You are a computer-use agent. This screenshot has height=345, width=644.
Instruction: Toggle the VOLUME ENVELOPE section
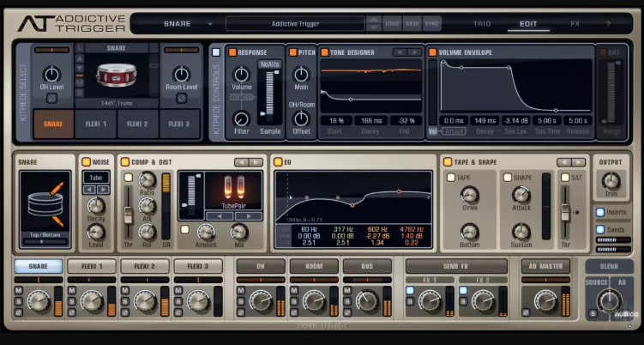pos(433,52)
